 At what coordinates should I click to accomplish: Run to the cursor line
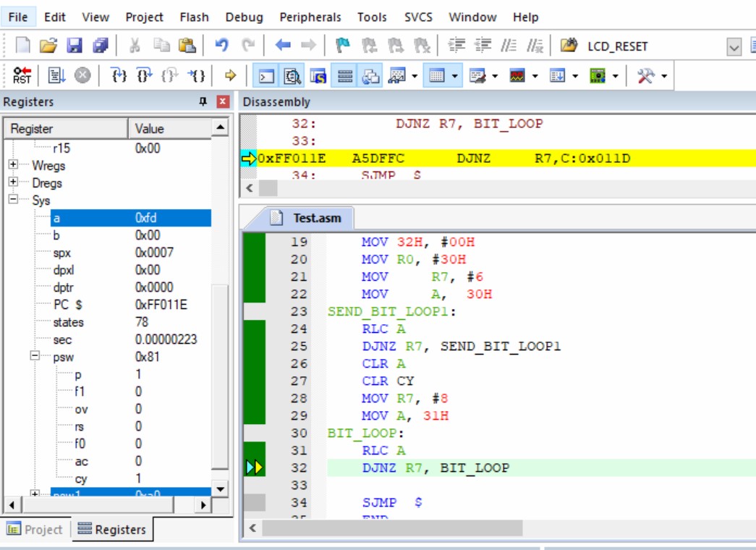coord(197,75)
